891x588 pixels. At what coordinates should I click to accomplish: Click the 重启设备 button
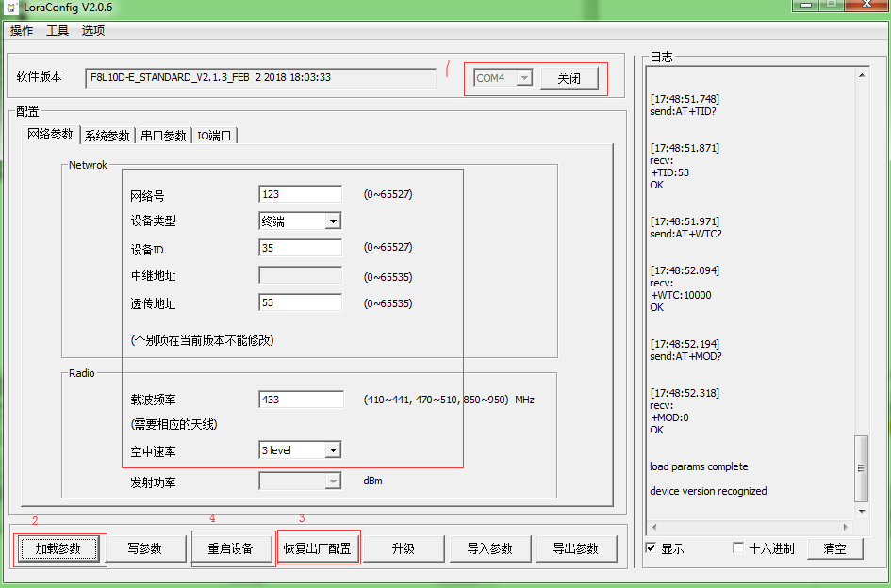tap(230, 548)
